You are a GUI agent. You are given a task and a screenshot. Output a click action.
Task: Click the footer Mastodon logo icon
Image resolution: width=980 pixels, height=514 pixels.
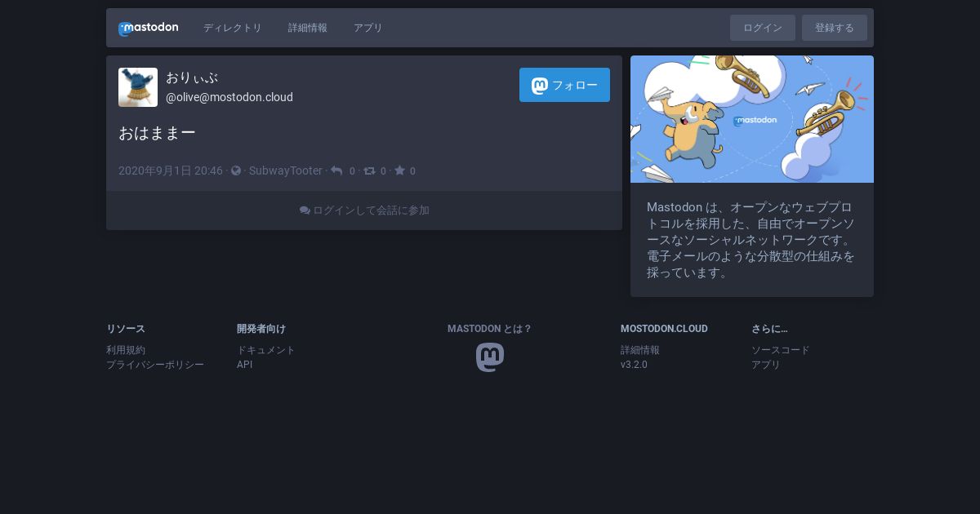(490, 357)
